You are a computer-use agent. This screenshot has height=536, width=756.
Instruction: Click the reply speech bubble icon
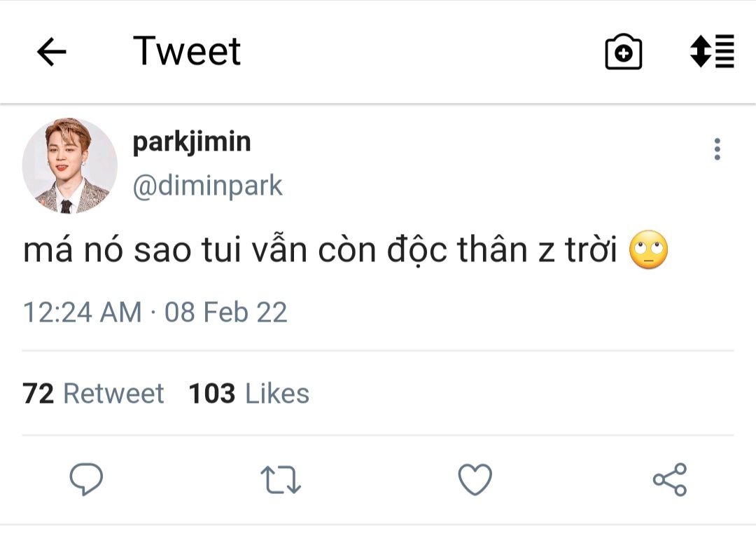tap(86, 480)
